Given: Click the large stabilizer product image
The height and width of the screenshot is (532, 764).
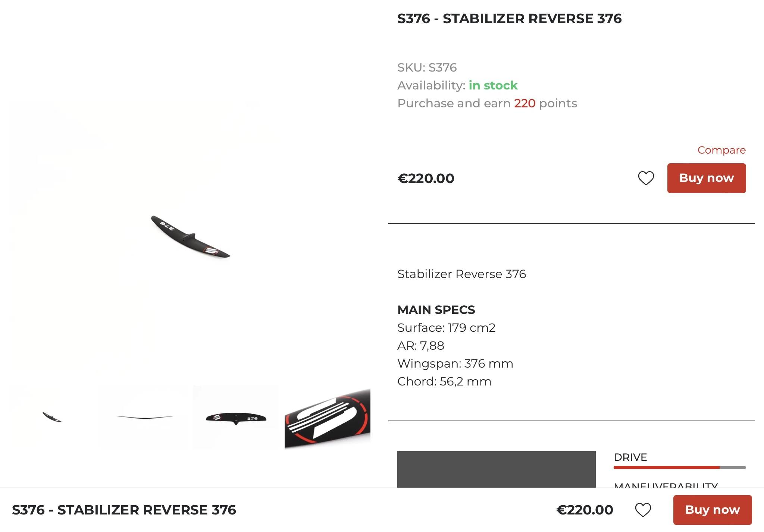Looking at the screenshot, I should pos(190,237).
